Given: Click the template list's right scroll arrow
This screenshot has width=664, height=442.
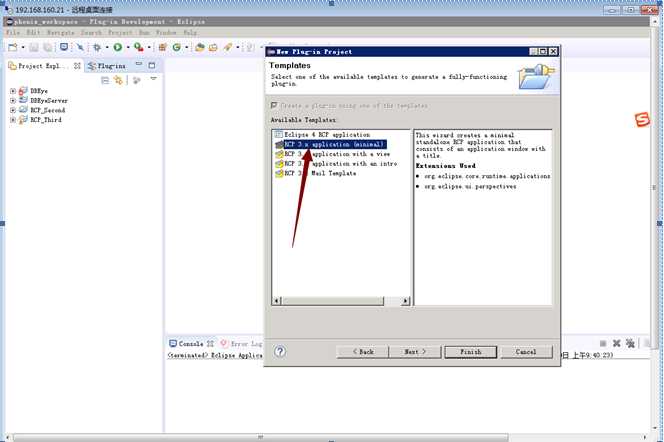Looking at the screenshot, I should (x=406, y=301).
